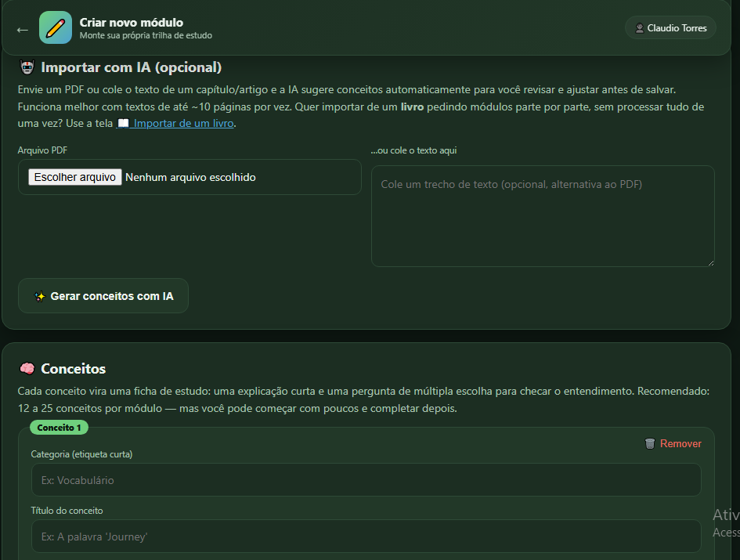Click the Arquivo PDF label
Viewport: 740px width, 560px height.
[x=42, y=150]
